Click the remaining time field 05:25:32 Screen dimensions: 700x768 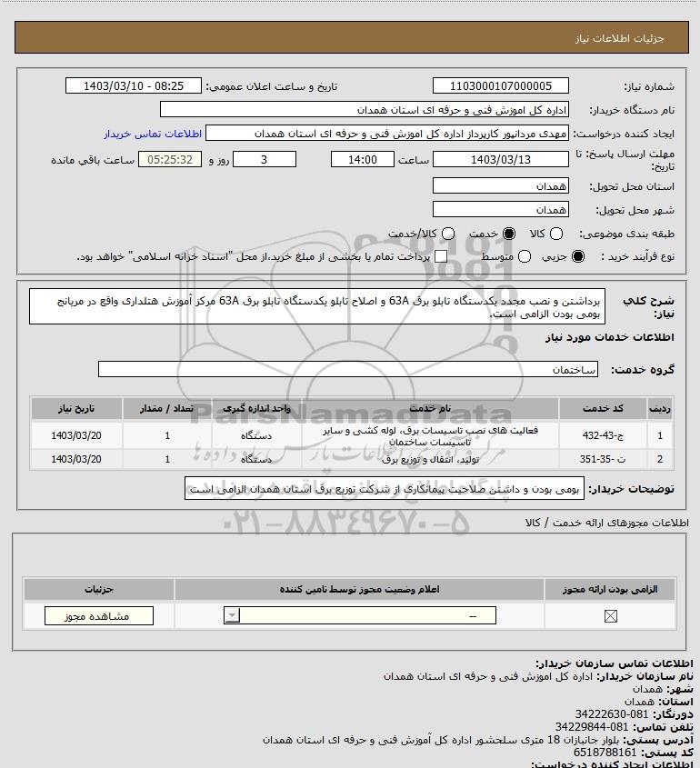click(170, 159)
